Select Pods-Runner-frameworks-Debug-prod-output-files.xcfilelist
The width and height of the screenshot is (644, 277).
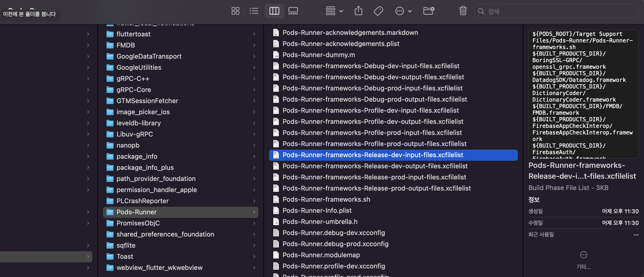tap(393, 99)
